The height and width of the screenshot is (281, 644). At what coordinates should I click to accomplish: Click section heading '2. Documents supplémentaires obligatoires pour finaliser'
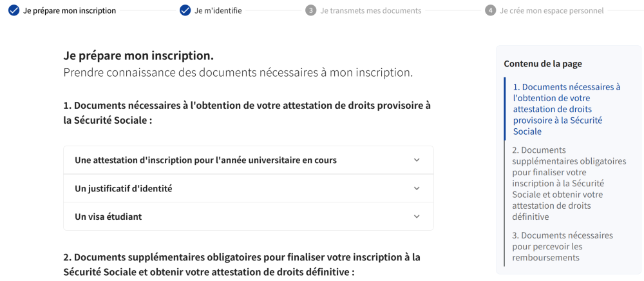point(241,264)
